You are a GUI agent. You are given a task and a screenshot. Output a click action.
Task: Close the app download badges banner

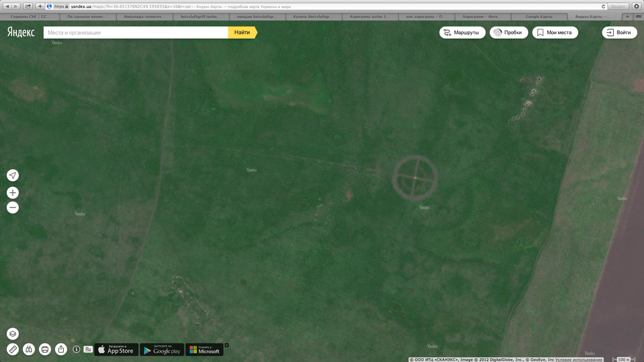[x=226, y=345]
